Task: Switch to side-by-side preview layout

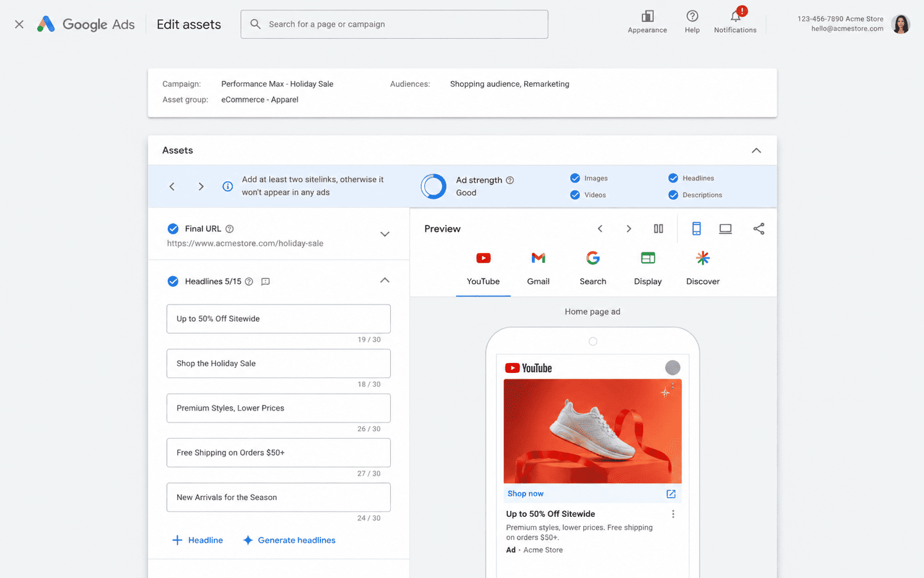Action: (658, 229)
